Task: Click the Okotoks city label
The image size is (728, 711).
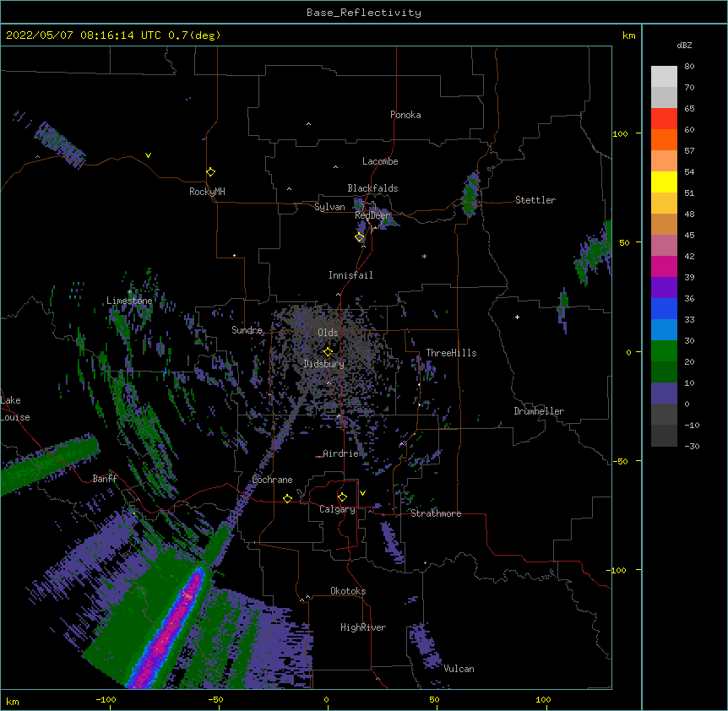Action: point(348,591)
